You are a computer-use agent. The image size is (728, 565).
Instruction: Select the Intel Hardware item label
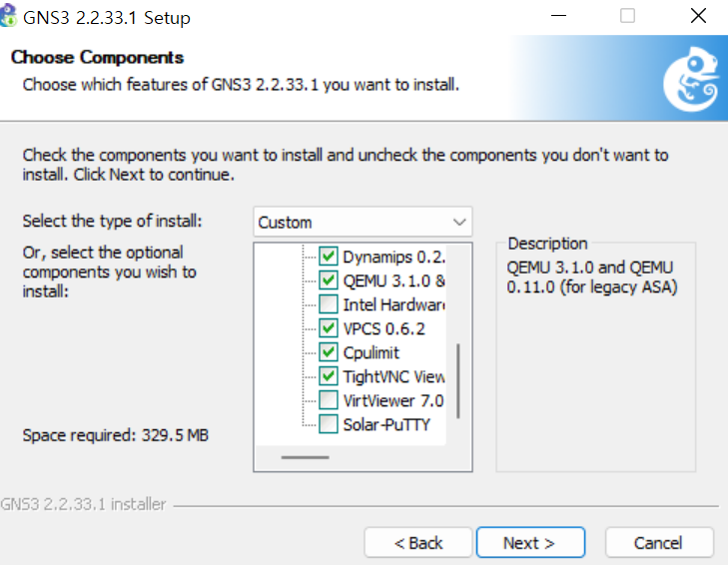tap(393, 304)
